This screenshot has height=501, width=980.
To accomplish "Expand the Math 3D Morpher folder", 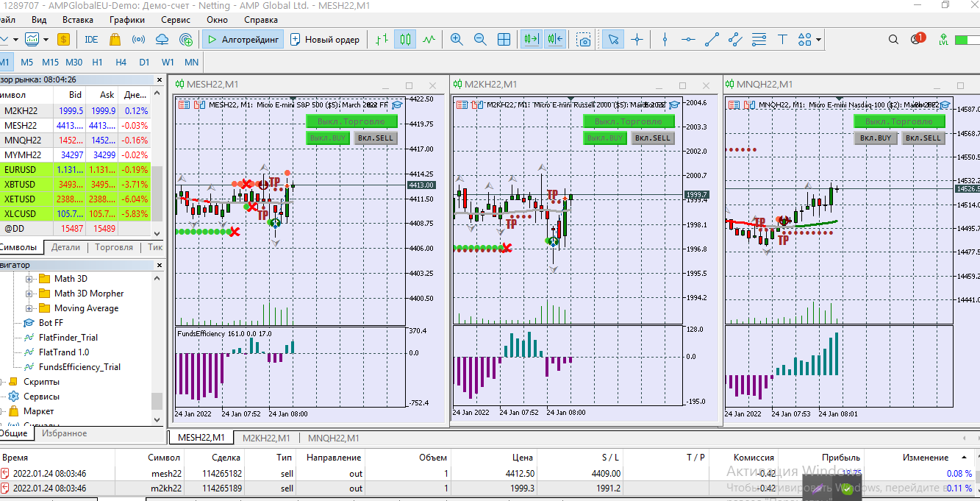I will pos(30,294).
